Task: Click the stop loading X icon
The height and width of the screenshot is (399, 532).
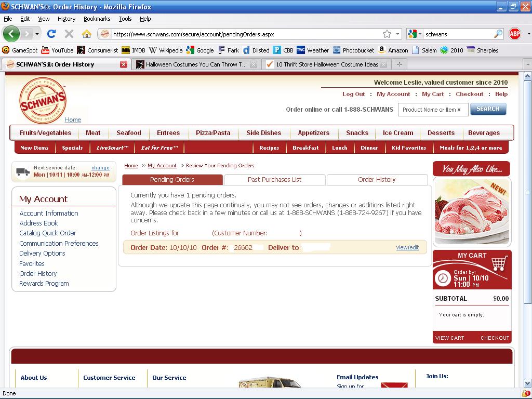Action: point(69,34)
